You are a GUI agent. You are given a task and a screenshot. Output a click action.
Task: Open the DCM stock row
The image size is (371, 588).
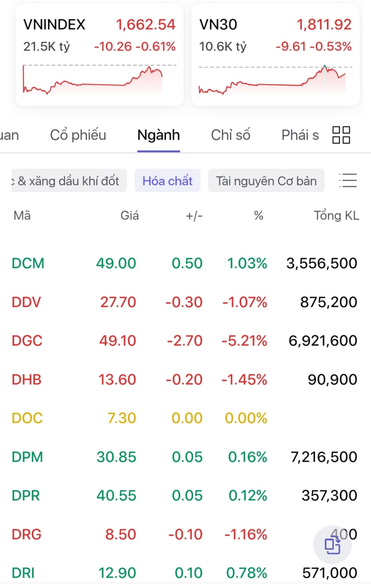click(28, 264)
